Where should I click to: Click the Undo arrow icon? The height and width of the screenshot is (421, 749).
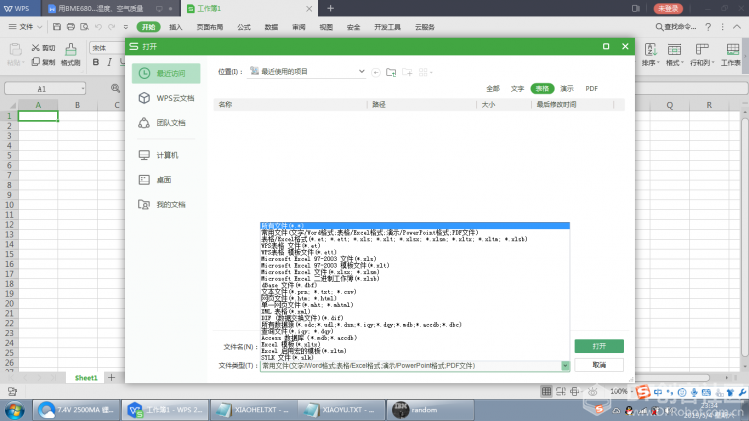[98, 27]
